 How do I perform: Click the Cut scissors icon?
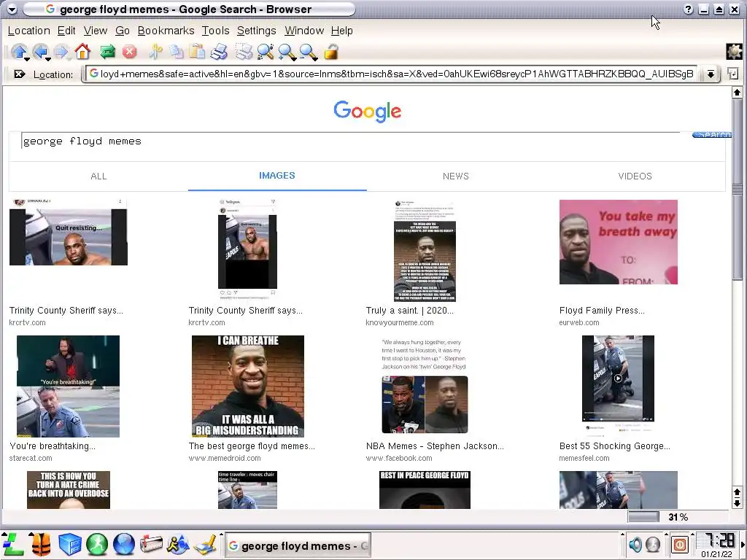coord(155,52)
